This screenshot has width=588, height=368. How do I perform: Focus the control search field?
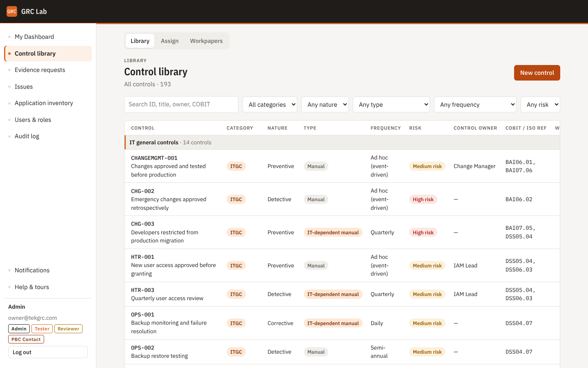coord(181,104)
